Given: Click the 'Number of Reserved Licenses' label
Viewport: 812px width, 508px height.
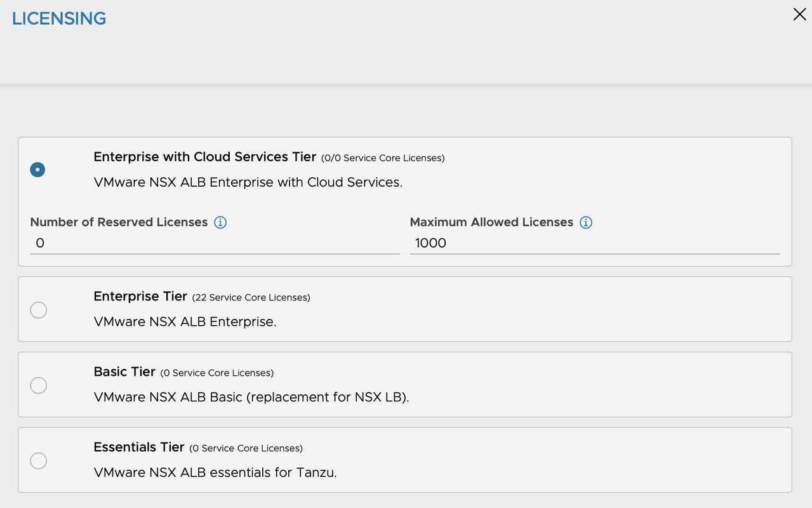Looking at the screenshot, I should 119,222.
